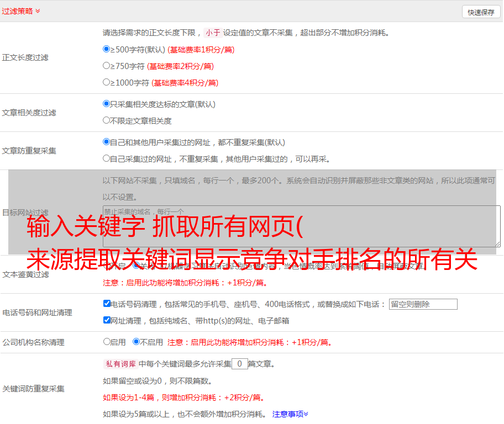
Task: Click the 私有词库 tag
Action: (x=119, y=364)
